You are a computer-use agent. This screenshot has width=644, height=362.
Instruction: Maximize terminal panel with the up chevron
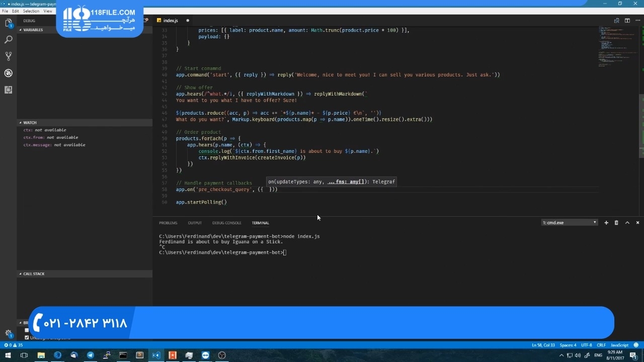[x=627, y=223]
